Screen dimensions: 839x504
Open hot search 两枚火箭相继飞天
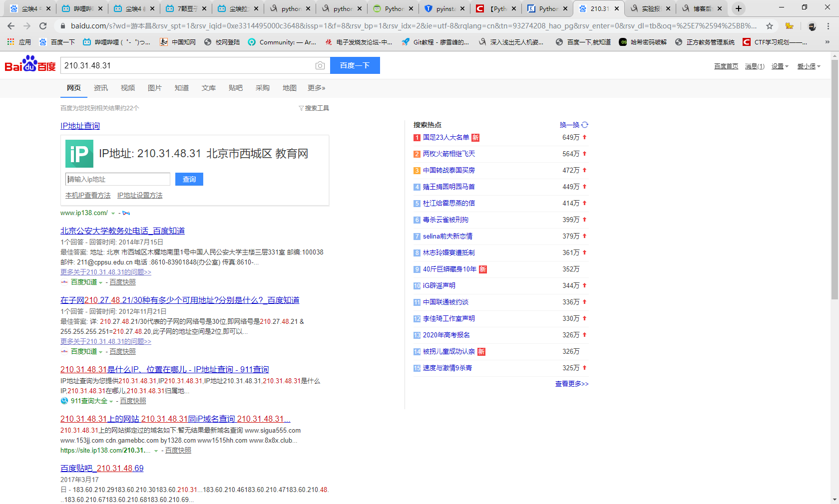(x=449, y=154)
